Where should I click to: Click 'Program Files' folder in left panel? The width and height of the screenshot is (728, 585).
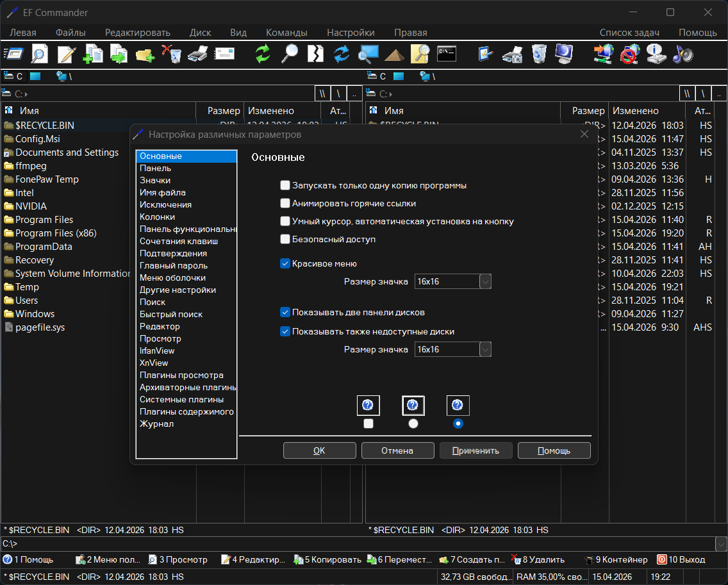point(44,220)
